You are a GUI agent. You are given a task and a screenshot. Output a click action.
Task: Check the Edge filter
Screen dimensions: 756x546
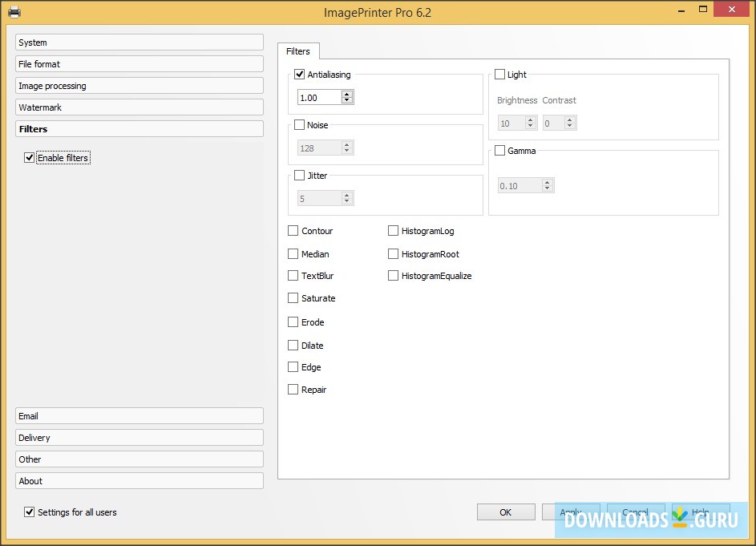point(293,367)
